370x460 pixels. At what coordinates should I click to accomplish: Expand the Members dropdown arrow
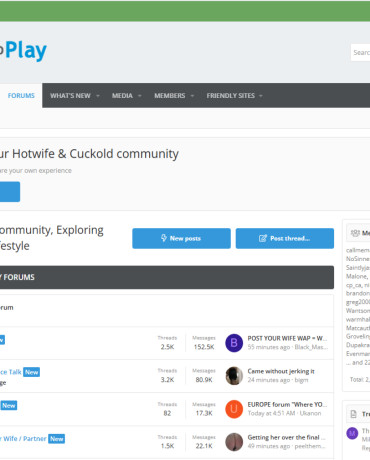pyautogui.click(x=192, y=96)
